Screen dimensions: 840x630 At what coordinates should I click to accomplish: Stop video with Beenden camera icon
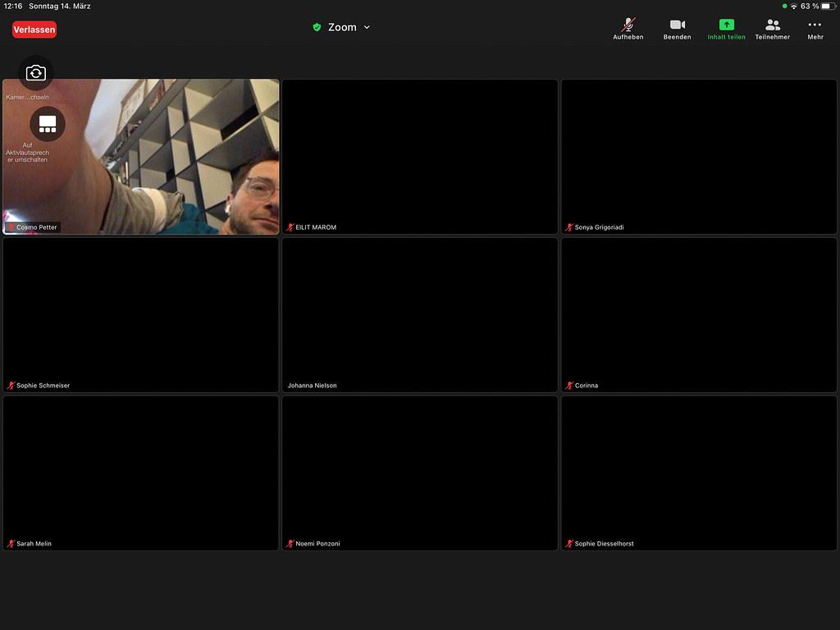tap(677, 25)
